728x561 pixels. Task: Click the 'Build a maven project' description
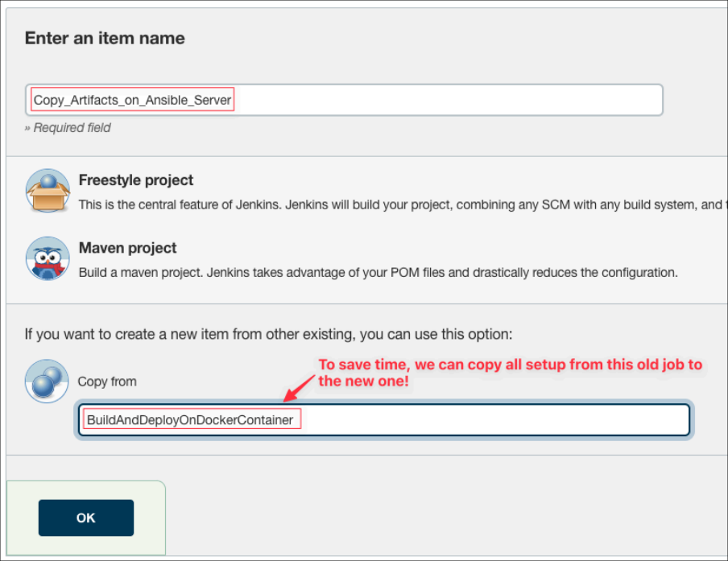pos(378,272)
